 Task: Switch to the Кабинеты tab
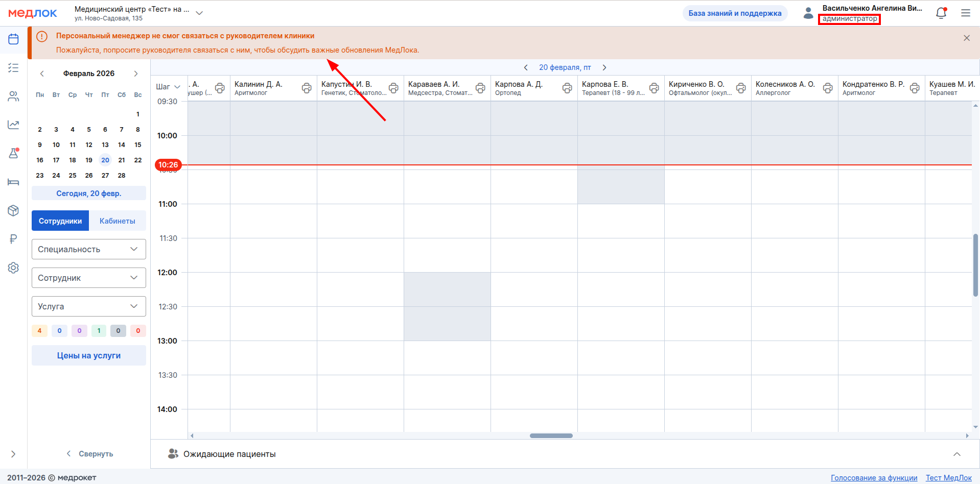[117, 221]
